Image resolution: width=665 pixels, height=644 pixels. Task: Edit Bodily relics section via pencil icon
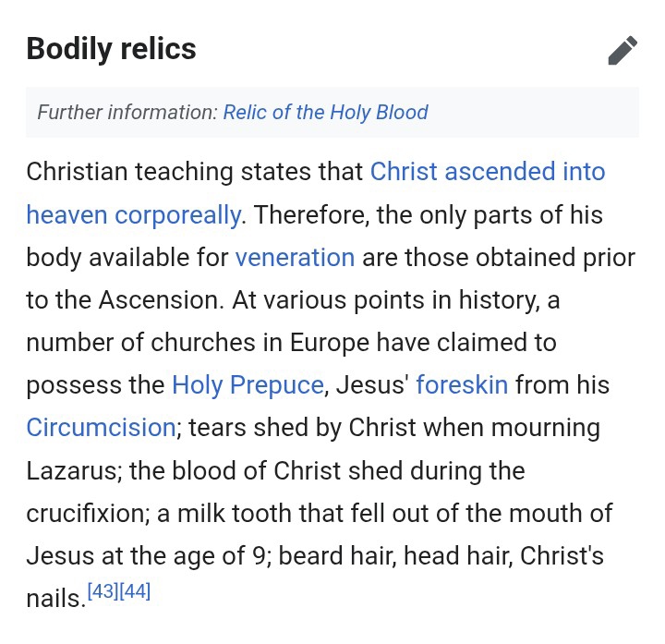click(x=623, y=51)
